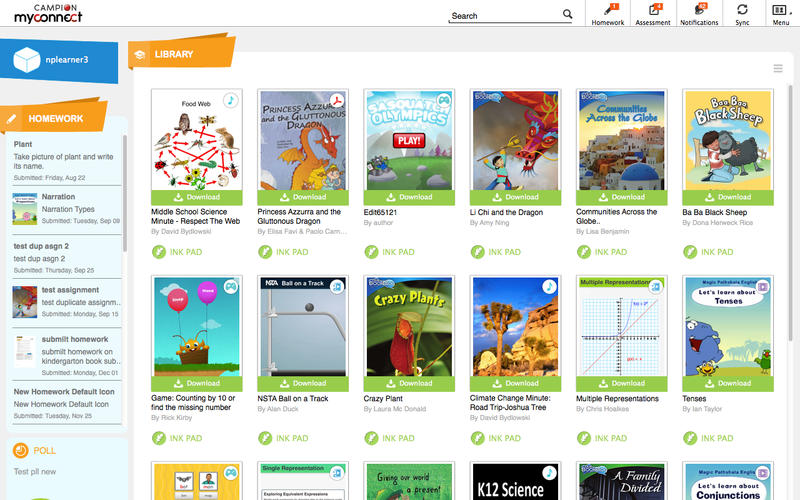Open the Single Representation cover thumbnail
The width and height of the screenshot is (800, 500).
303,481
